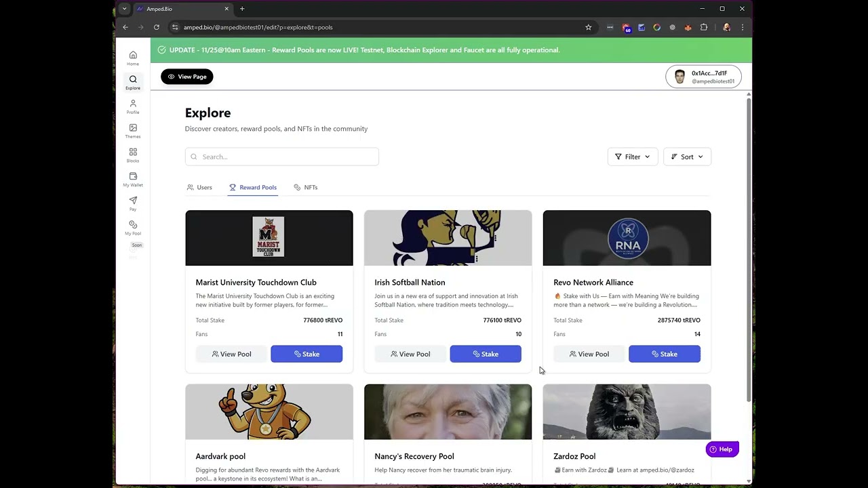Viewport: 868px width, 488px height.
Task: Open the Filter dropdown
Action: pyautogui.click(x=633, y=157)
